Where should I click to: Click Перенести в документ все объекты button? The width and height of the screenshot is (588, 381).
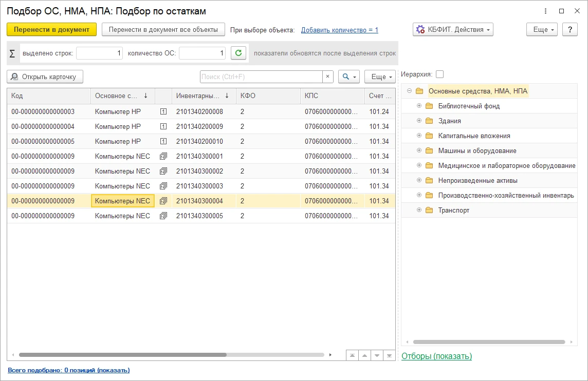(163, 30)
